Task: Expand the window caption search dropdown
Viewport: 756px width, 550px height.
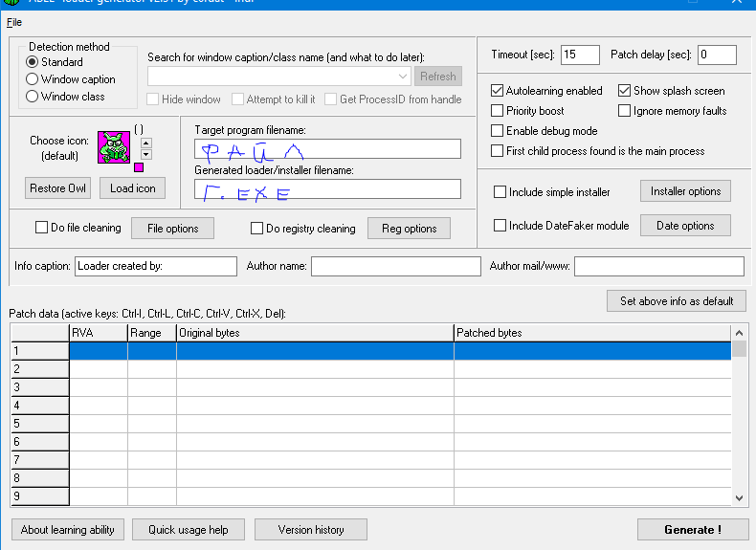Action: click(402, 77)
